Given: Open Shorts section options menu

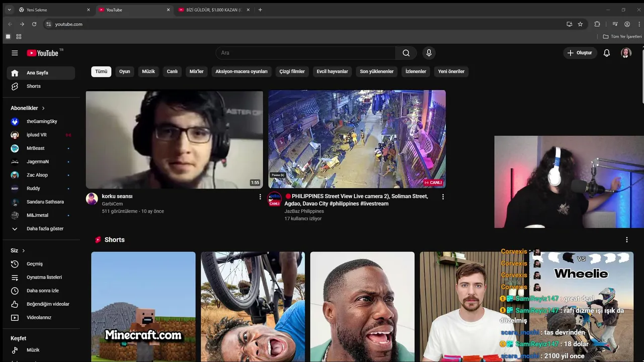Looking at the screenshot, I should 626,240.
